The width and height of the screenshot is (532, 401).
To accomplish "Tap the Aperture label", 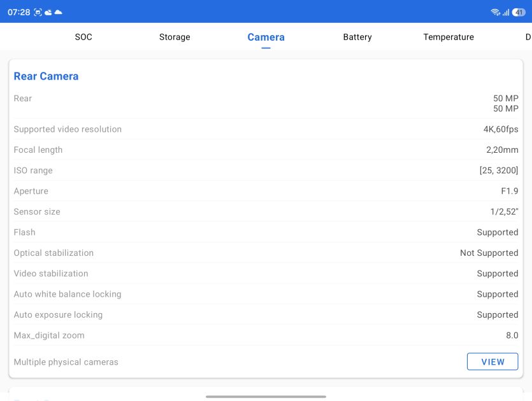I will point(31,191).
